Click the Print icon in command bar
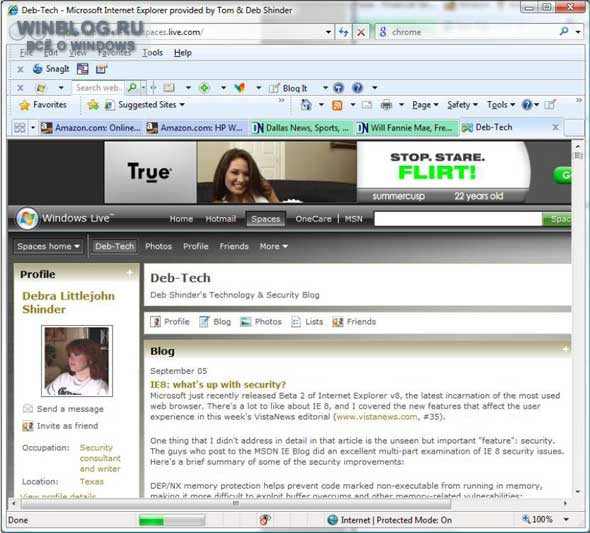The width and height of the screenshot is (590, 533). 386,105
